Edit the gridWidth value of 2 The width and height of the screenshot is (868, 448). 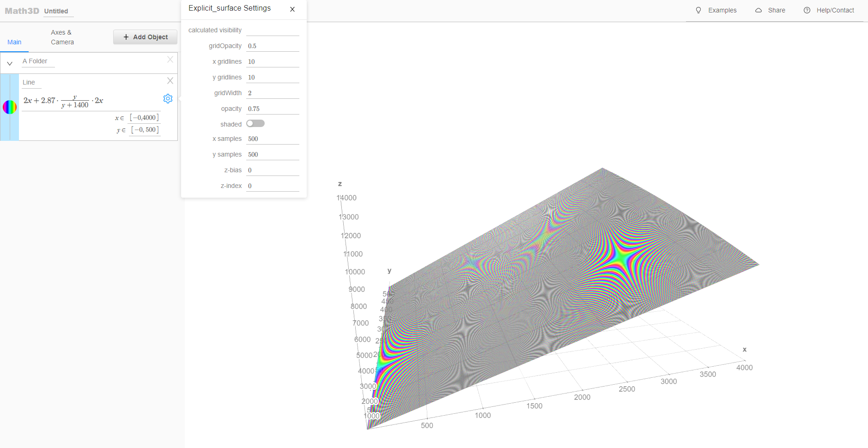pyautogui.click(x=272, y=92)
